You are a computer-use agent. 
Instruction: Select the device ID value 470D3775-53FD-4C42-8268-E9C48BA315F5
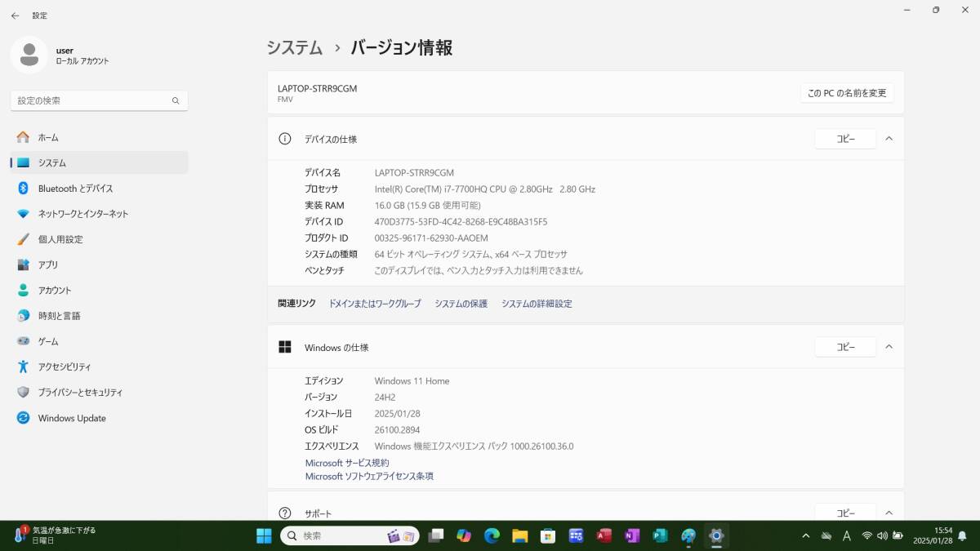[x=461, y=221]
